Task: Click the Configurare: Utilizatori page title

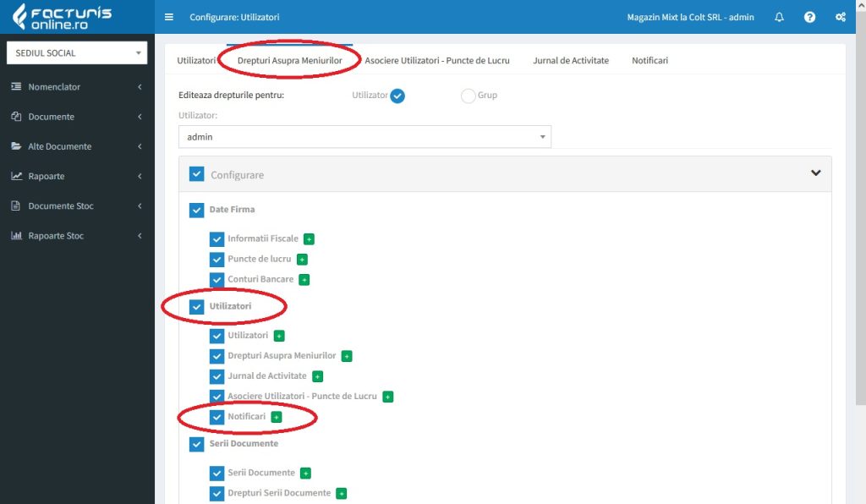Action: click(x=234, y=17)
